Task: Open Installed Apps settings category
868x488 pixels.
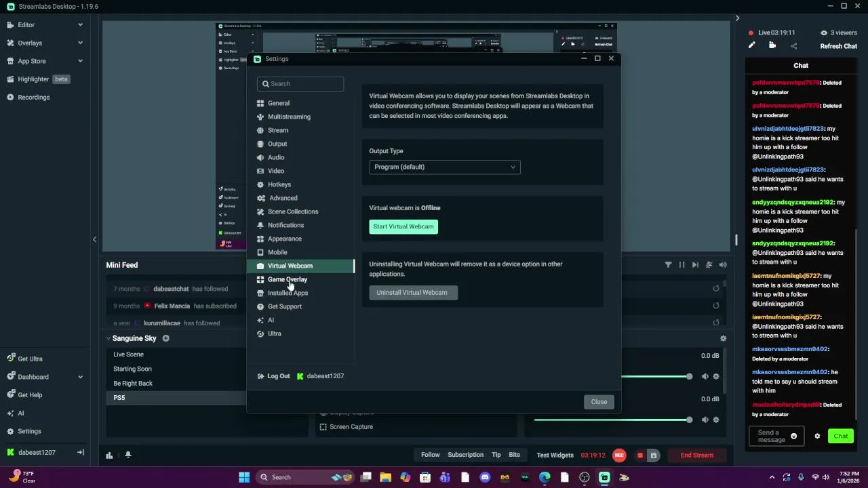Action: [301, 293]
